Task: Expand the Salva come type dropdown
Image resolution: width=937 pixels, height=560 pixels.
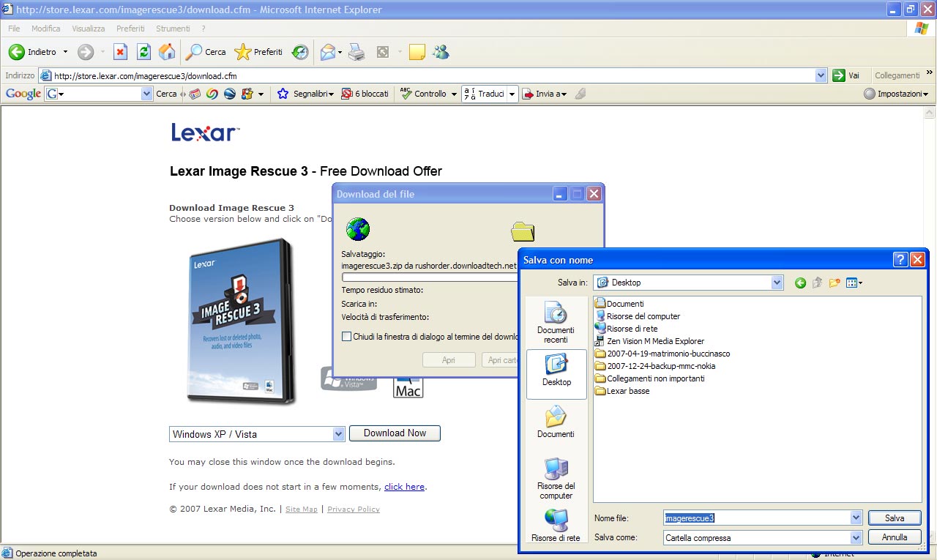Action: point(856,537)
